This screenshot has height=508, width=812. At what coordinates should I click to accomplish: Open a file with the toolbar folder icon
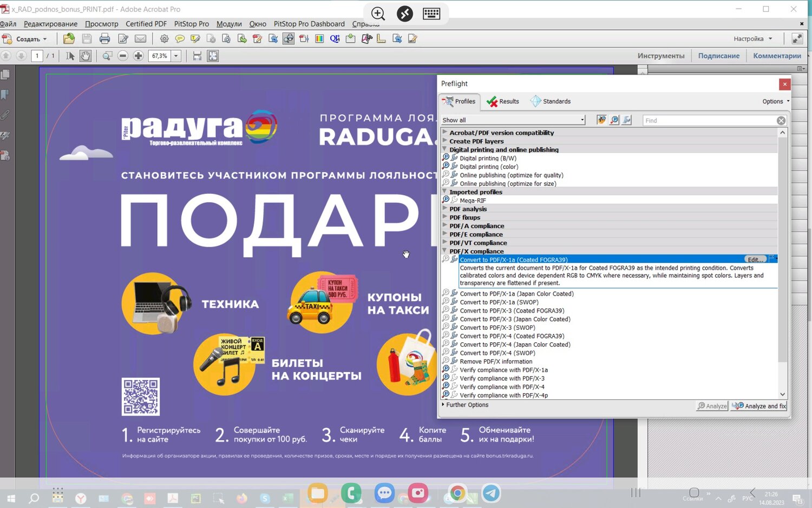click(69, 38)
